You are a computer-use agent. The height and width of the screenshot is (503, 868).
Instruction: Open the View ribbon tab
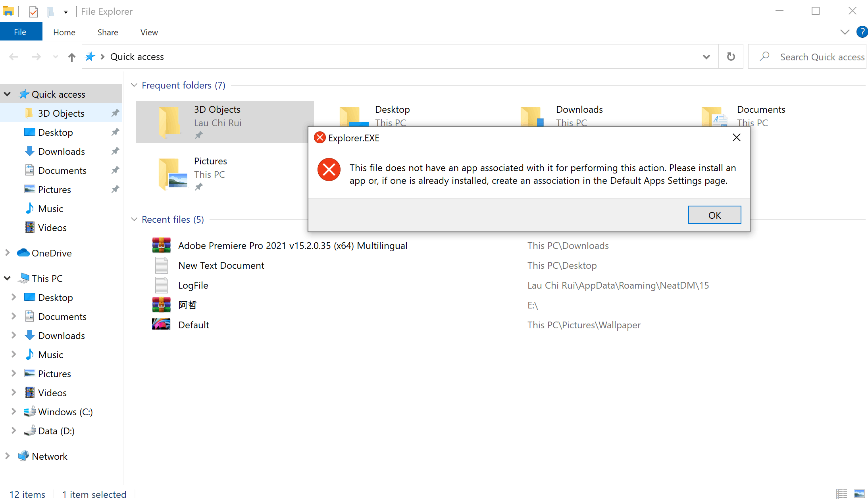click(149, 32)
